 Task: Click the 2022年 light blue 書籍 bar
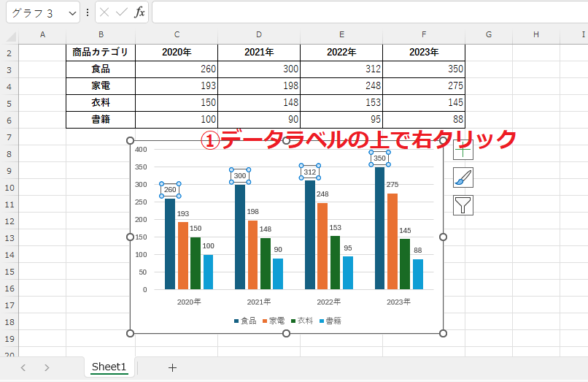click(x=348, y=273)
